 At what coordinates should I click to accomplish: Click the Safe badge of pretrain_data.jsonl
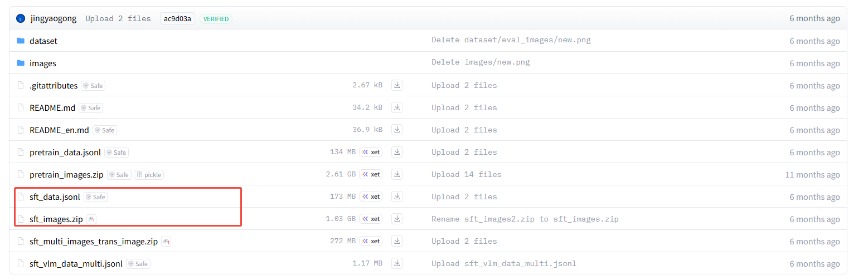click(x=117, y=153)
